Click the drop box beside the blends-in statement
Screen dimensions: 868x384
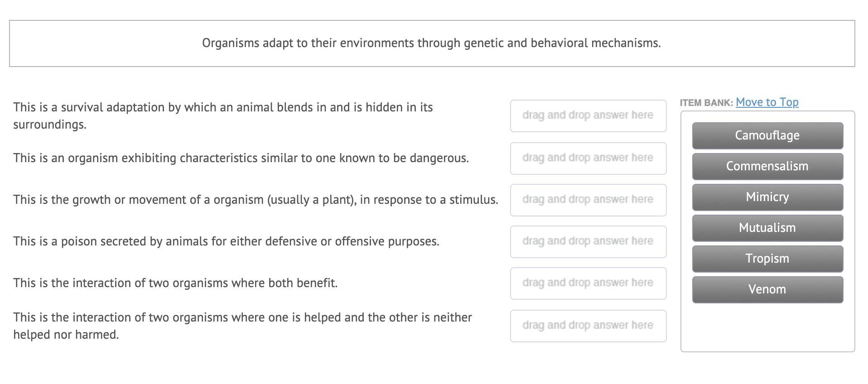pos(588,116)
